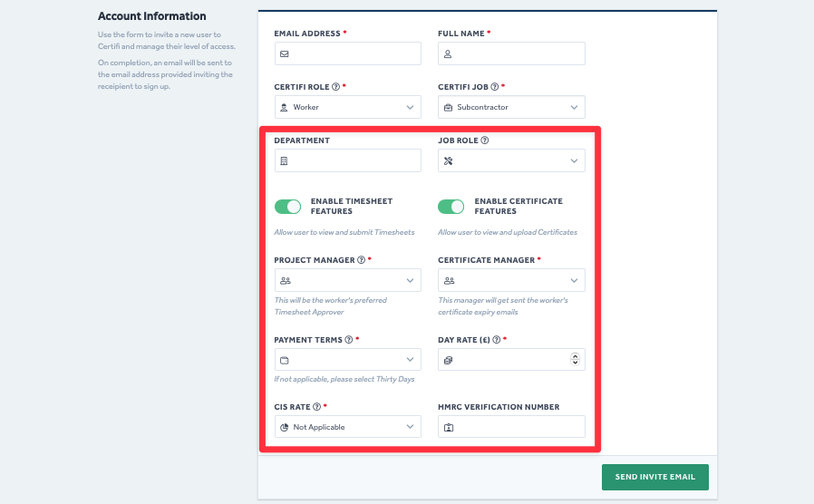Expand the Certifi Role dropdown showing Worker
Screen dimensions: 814x504
pos(348,108)
